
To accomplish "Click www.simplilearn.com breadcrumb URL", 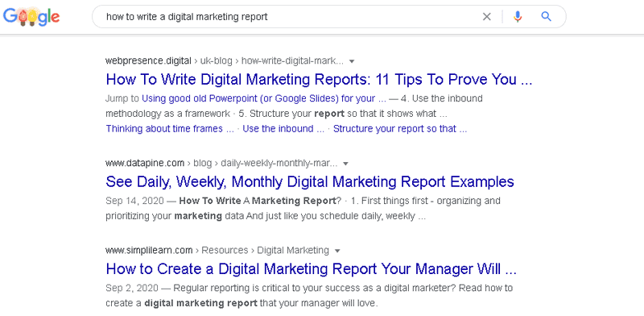I will [x=149, y=250].
